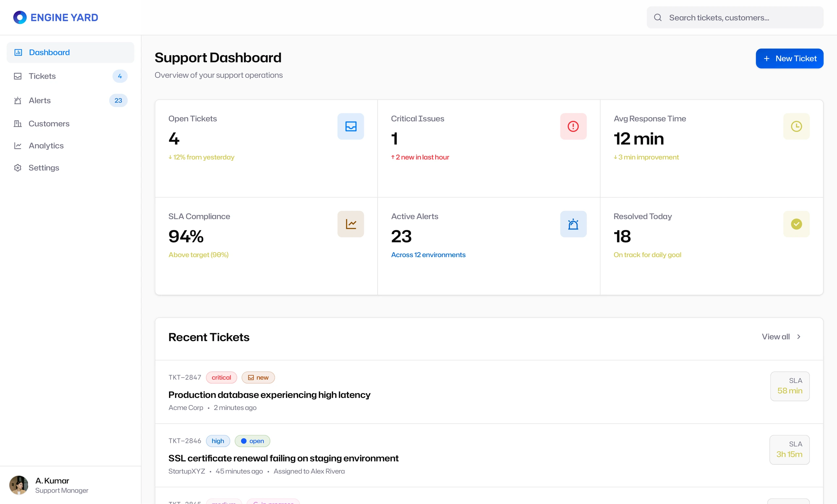Click the Avg Response Time clock icon

click(x=796, y=126)
